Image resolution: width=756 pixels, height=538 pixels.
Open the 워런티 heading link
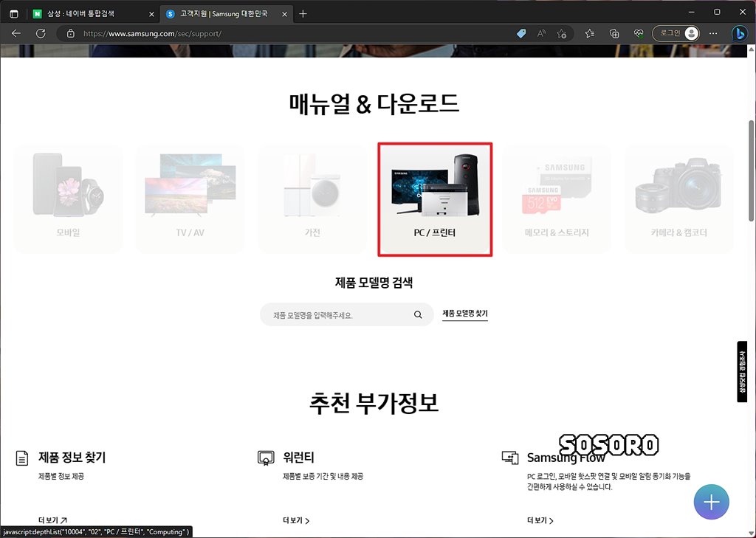pos(298,457)
